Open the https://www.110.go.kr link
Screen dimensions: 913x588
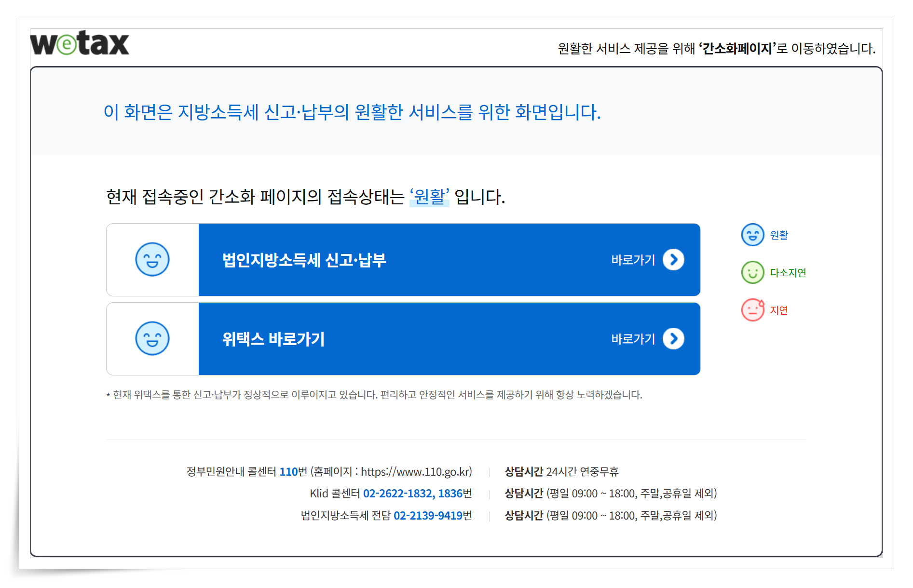point(416,472)
